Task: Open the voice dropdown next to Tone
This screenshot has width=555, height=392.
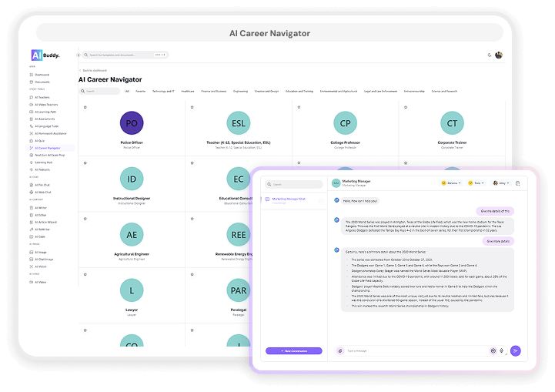Action: click(500, 183)
